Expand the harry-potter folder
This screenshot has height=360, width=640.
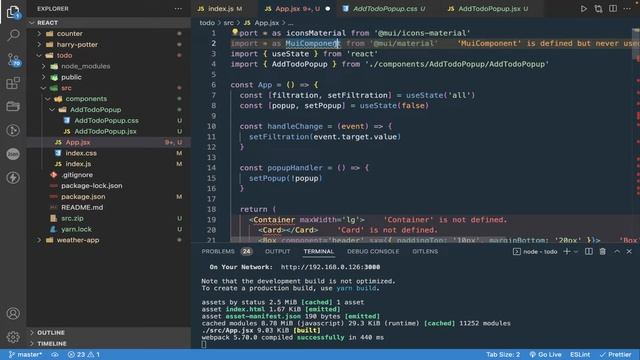coord(77,44)
